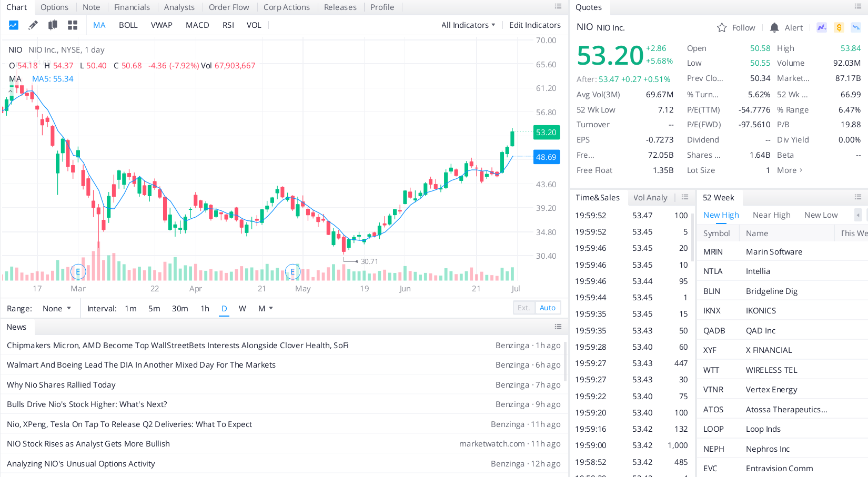Open the Order Flow tab
The height and width of the screenshot is (477, 868).
(229, 7)
